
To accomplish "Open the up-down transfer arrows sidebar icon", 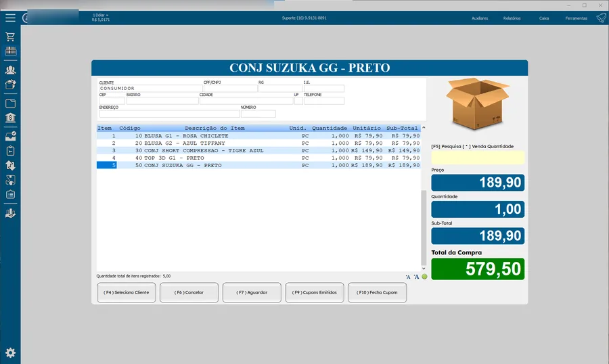I will pyautogui.click(x=10, y=166).
